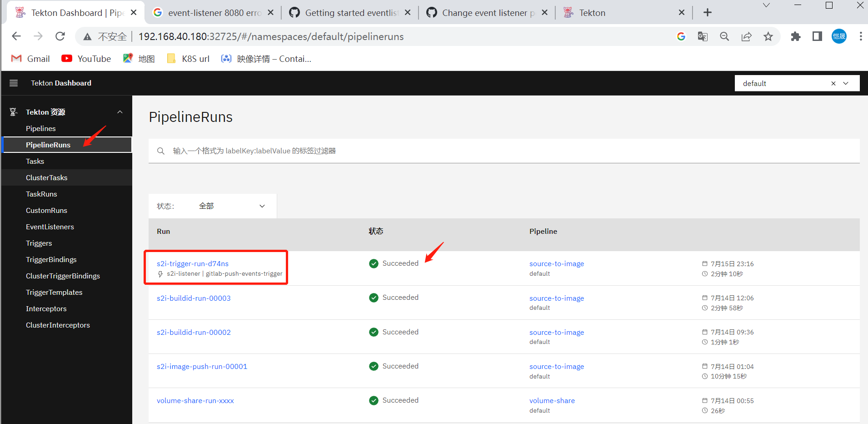The width and height of the screenshot is (868, 424).
Task: Click the bookmark star in the address bar
Action: click(x=768, y=36)
